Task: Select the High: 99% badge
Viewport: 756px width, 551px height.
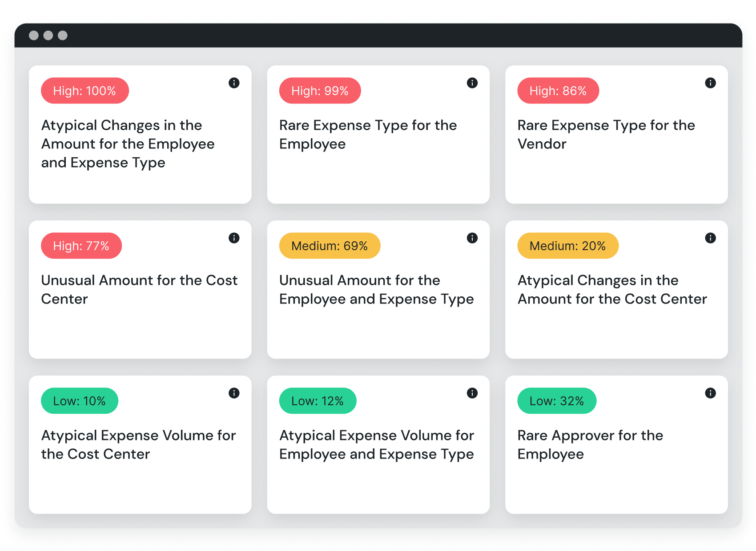Action: click(320, 91)
